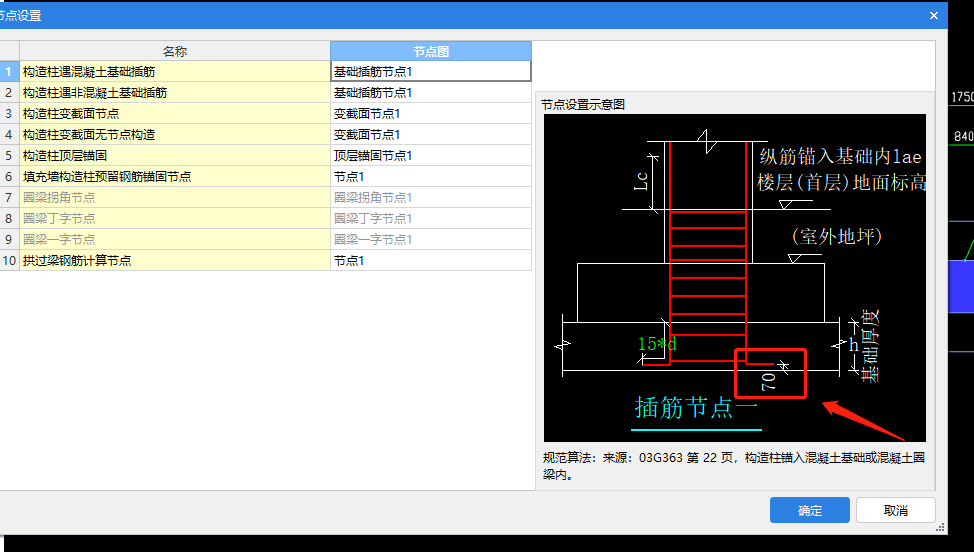Click the resize grip at dialog corner
The width and height of the screenshot is (974, 552).
(x=940, y=527)
